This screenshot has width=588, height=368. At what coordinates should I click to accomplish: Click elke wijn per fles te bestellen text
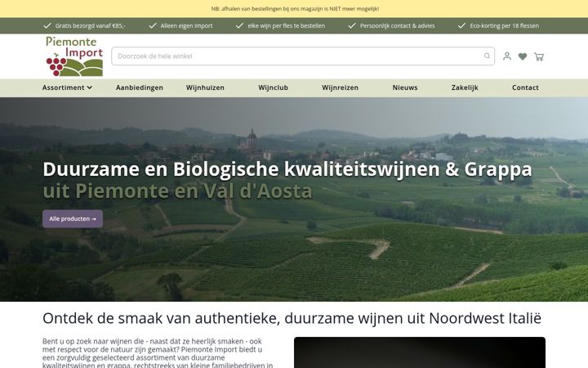[287, 25]
